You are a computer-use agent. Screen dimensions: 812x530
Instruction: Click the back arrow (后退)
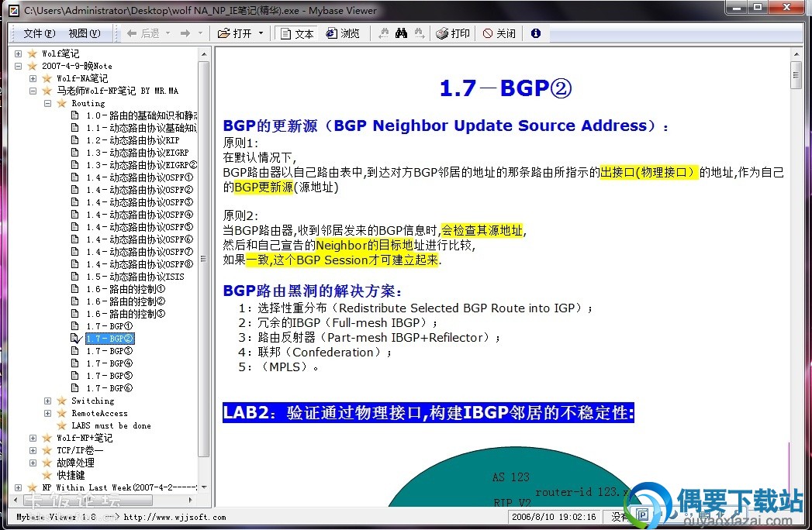click(143, 33)
